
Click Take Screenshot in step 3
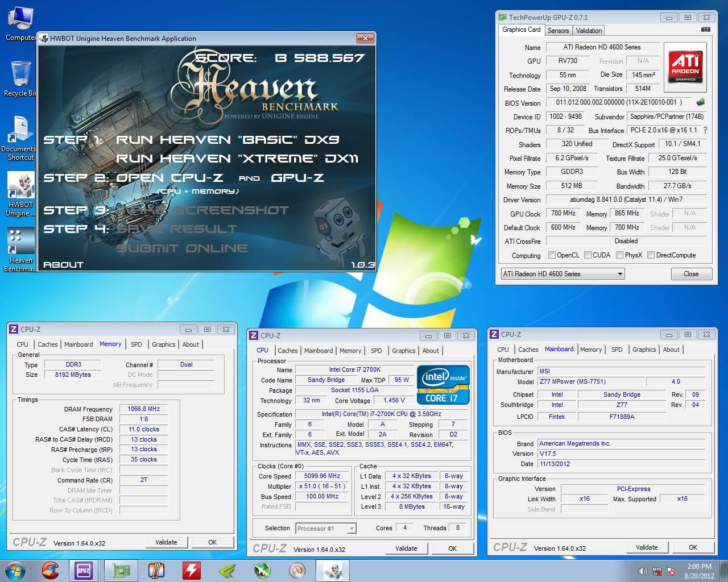(x=202, y=210)
